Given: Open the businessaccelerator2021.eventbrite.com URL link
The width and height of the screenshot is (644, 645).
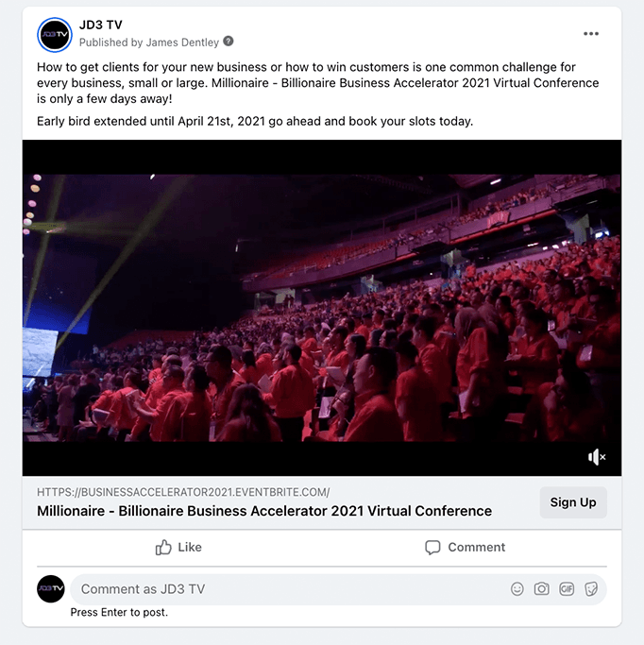Looking at the screenshot, I should tap(183, 492).
